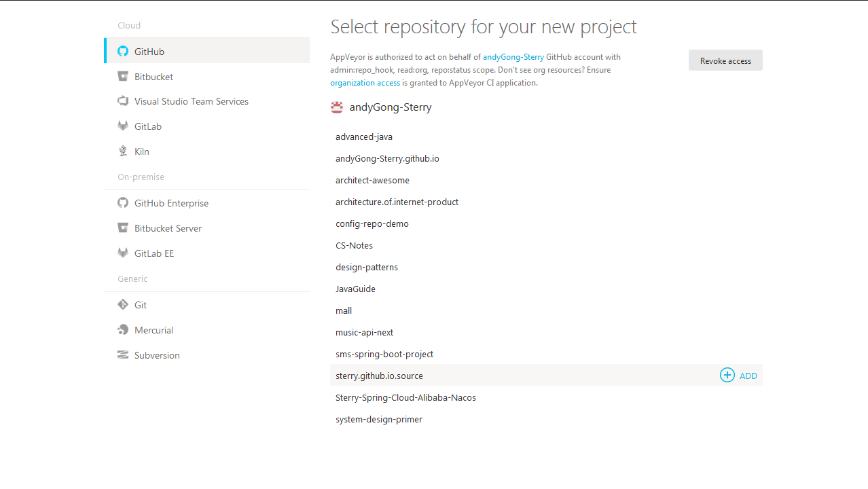Open the andyGong-Sterry account link
Image resolution: width=868 pixels, height=489 pixels.
513,57
